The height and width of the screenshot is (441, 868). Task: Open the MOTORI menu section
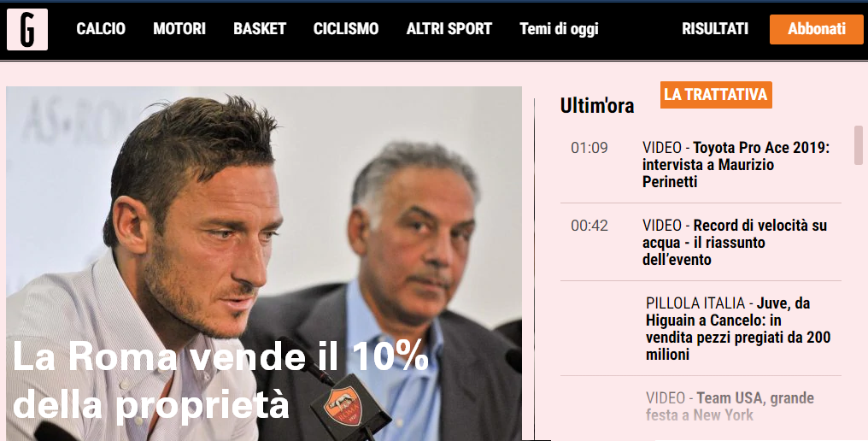point(179,29)
